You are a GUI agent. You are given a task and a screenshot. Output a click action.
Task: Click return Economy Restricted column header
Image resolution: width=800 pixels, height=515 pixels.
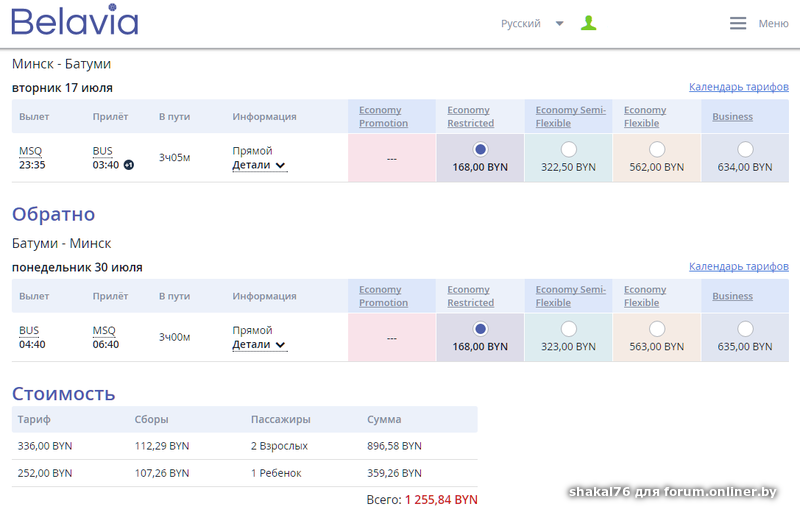point(470,296)
